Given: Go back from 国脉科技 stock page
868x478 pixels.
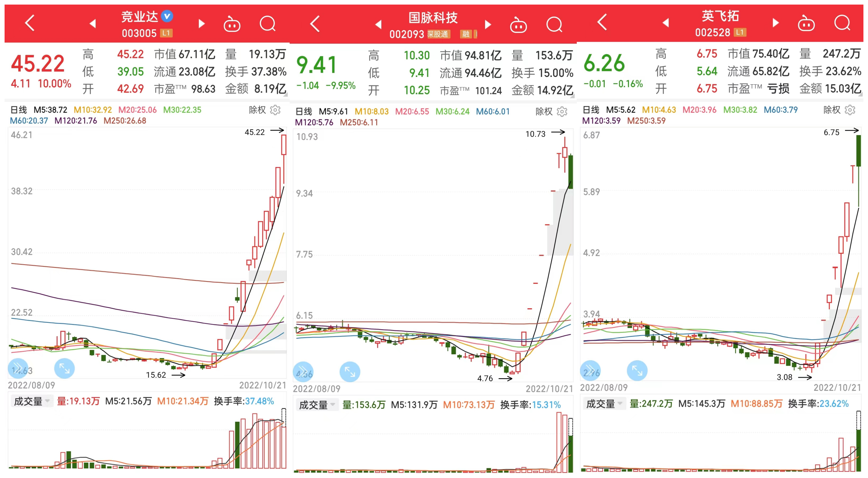Looking at the screenshot, I should pyautogui.click(x=315, y=24).
